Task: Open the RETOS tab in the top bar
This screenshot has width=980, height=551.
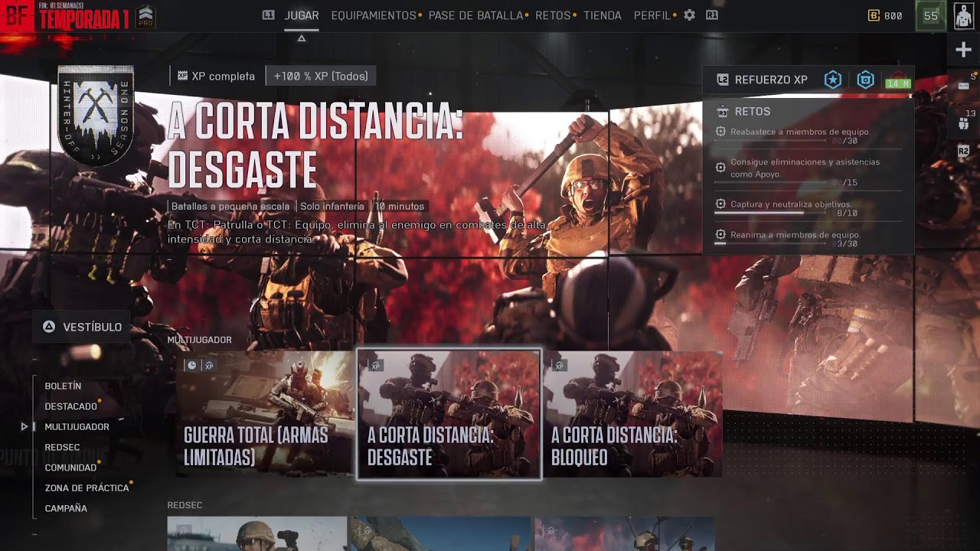Action: (x=553, y=15)
